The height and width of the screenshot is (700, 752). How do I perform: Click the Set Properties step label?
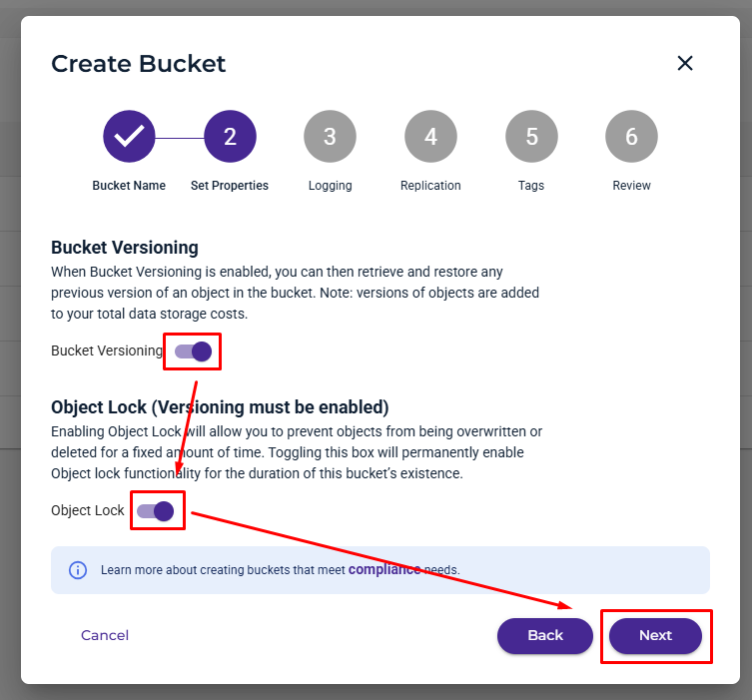tap(230, 186)
